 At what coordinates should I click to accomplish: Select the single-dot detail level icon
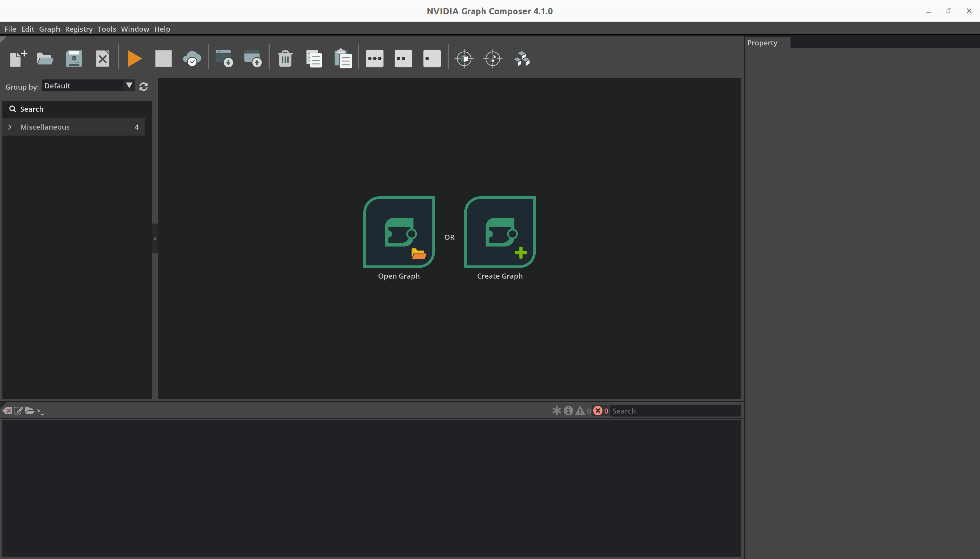coord(432,59)
